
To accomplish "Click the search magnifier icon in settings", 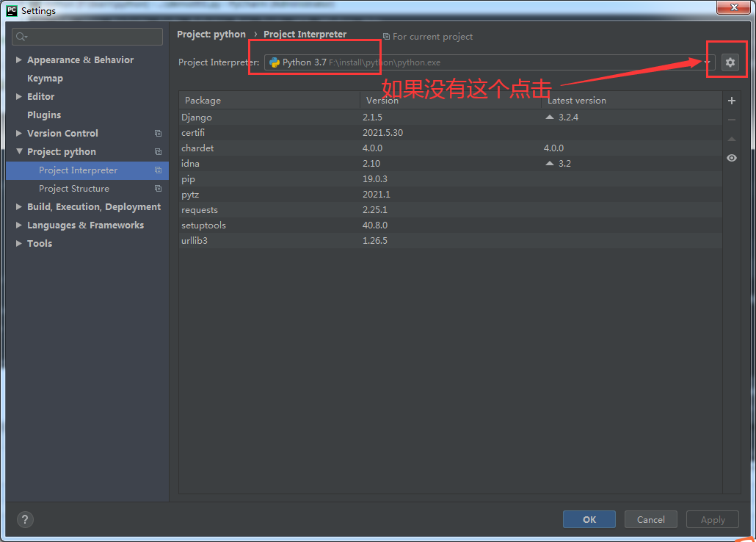I will pos(21,37).
